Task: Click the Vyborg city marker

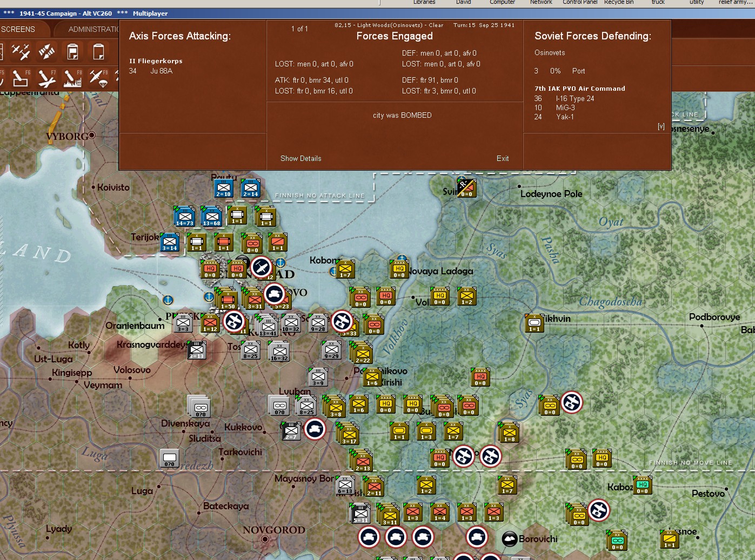Action: point(92,135)
